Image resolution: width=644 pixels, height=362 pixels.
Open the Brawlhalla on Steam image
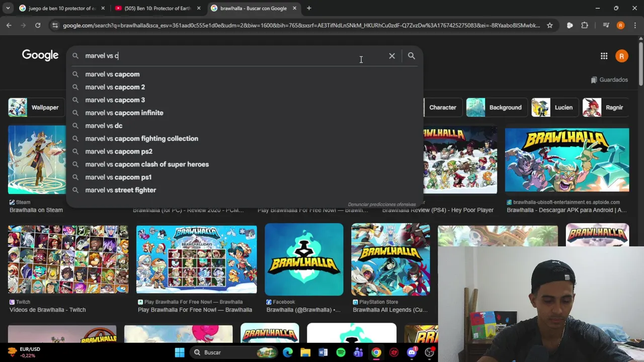coord(37,160)
